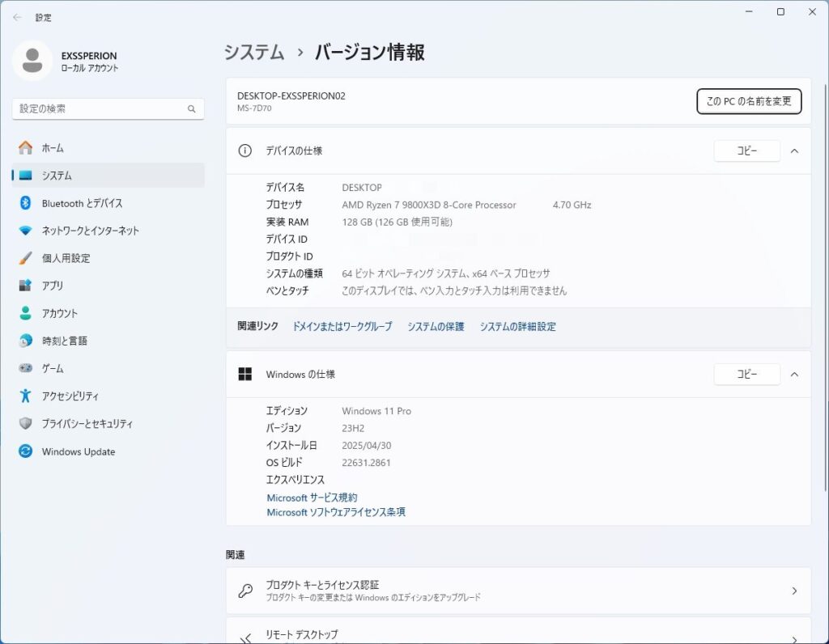The height and width of the screenshot is (644, 829).
Task: Click the アクセシビリティ figure icon
Action: 25,396
